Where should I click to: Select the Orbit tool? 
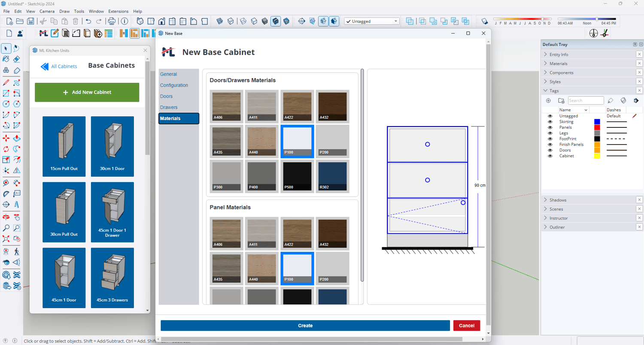(x=6, y=217)
